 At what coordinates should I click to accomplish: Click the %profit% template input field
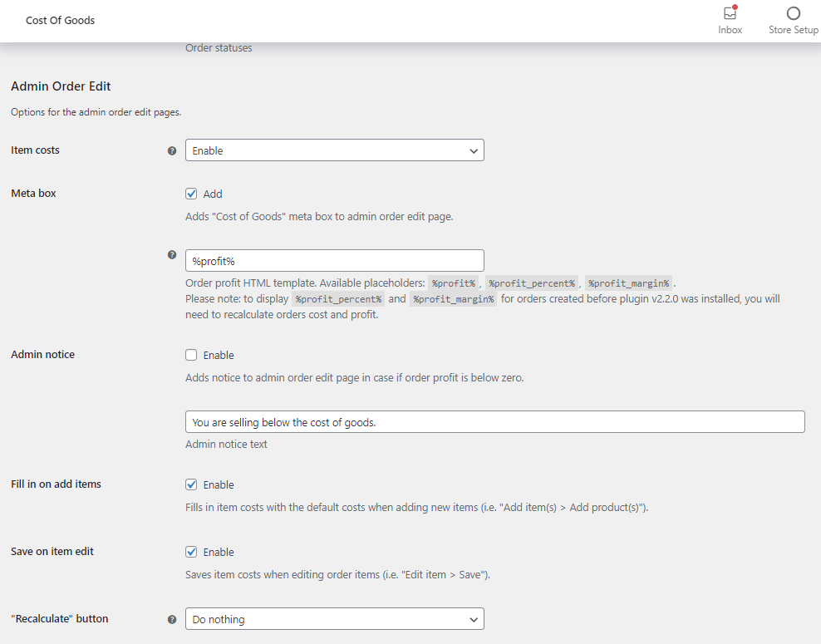[335, 261]
